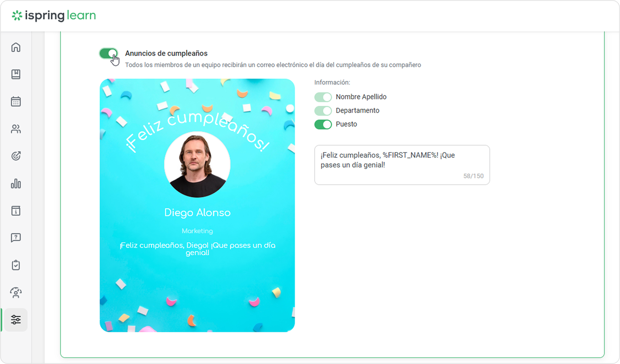Open the calendar icon in sidebar
620x364 pixels.
pyautogui.click(x=16, y=102)
